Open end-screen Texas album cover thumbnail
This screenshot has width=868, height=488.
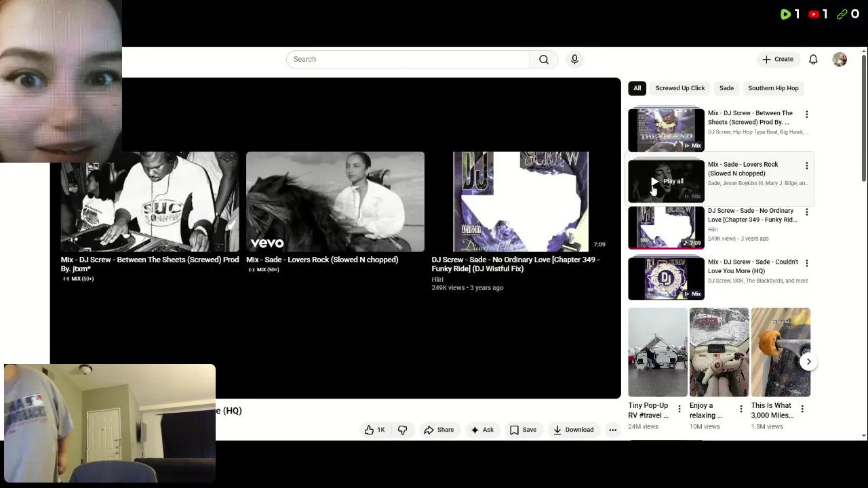tap(520, 202)
